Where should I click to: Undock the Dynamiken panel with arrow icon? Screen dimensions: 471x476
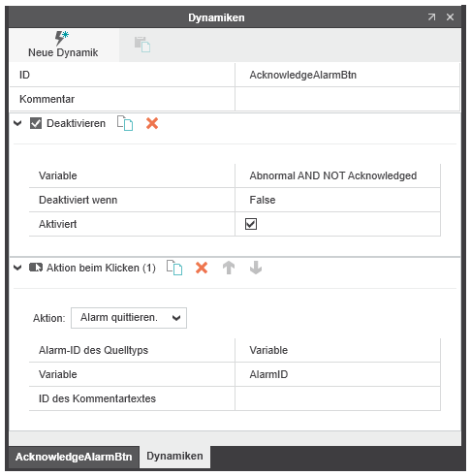tap(431, 17)
